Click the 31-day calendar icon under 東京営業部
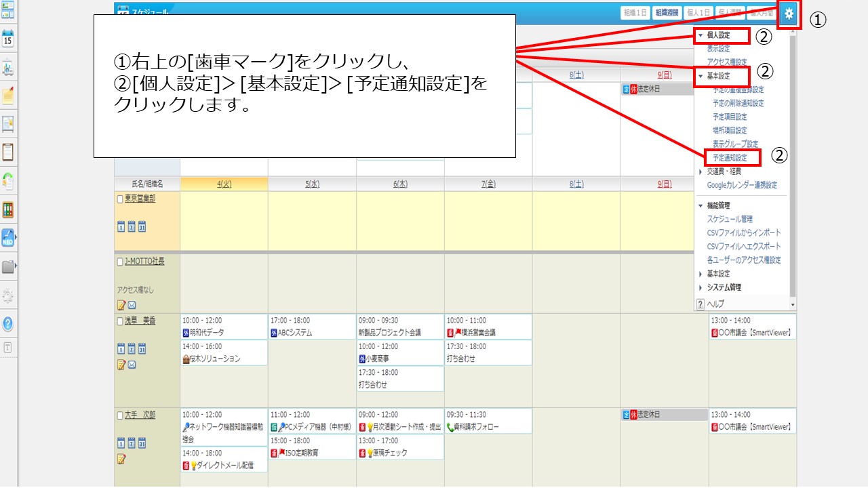Viewport: 868px width, 488px height. coord(142,226)
